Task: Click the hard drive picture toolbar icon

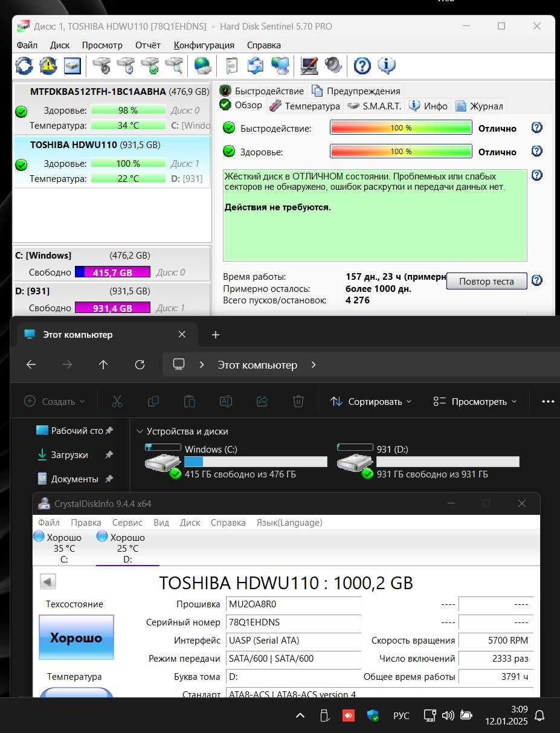Action: pyautogui.click(x=72, y=65)
